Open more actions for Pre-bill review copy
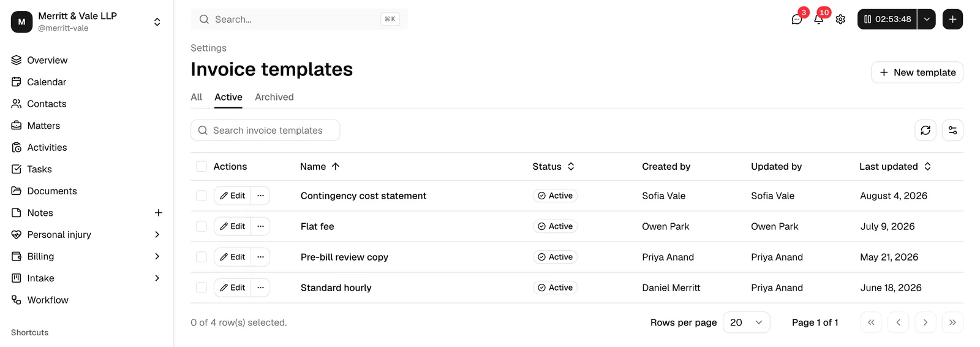 coord(260,257)
